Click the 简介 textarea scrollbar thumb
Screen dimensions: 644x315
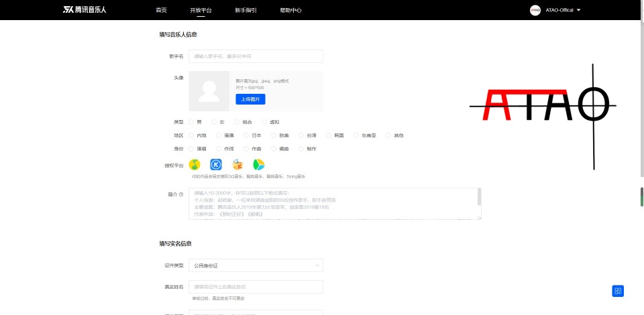tap(479, 196)
